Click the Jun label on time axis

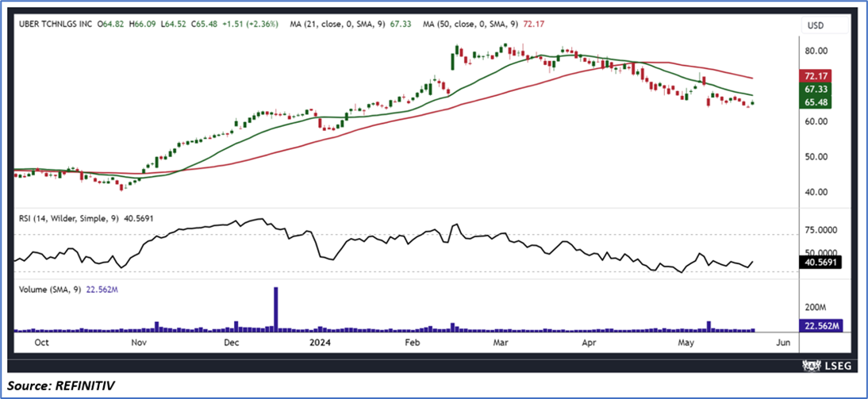click(783, 343)
